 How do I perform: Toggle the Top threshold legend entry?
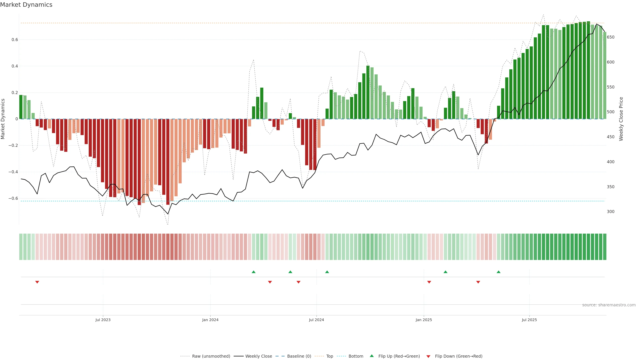pyautogui.click(x=330, y=356)
